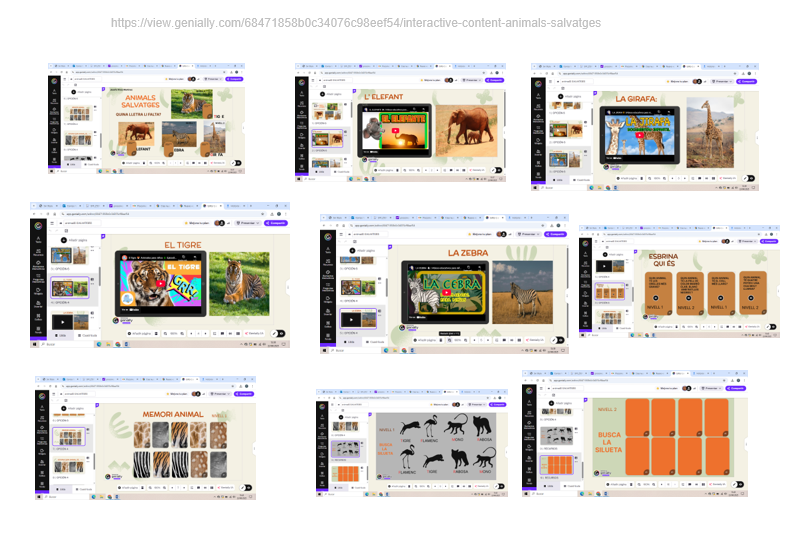Open Chrome from El Tigre screenshot taskbar

coord(117,344)
